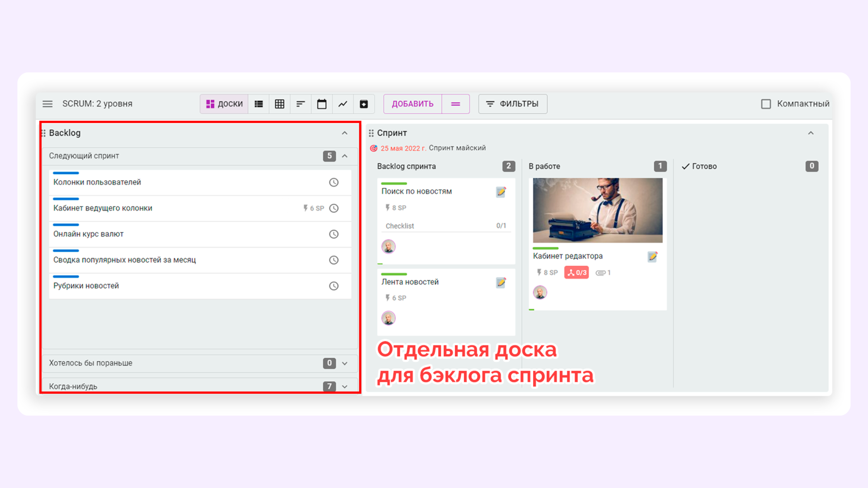
Task: Click the 0/3 subtasks badge
Action: [576, 273]
